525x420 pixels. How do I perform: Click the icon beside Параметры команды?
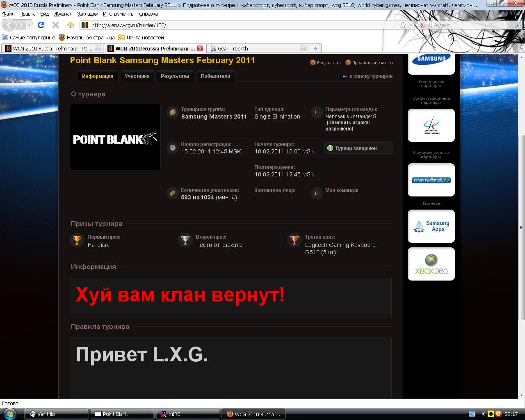tap(317, 112)
